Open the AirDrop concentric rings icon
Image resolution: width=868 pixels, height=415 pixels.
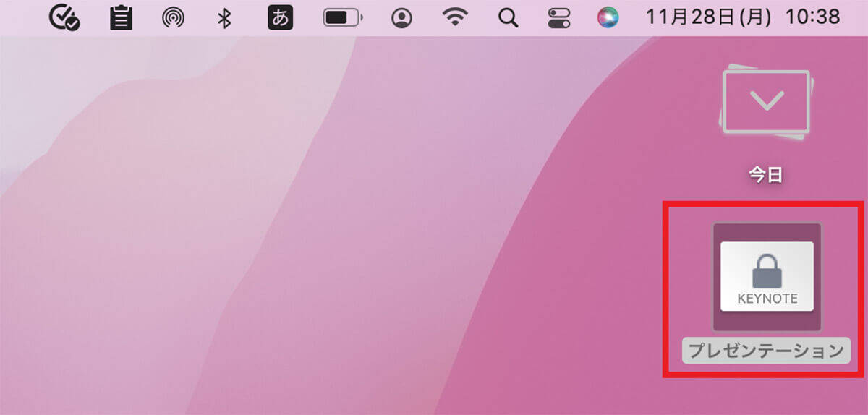[173, 17]
